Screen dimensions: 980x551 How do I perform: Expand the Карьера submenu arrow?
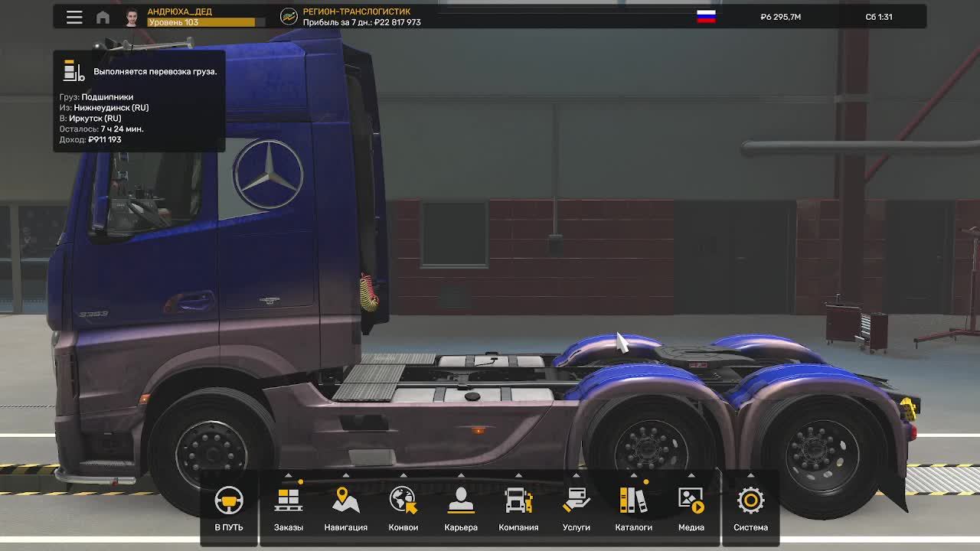461,475
